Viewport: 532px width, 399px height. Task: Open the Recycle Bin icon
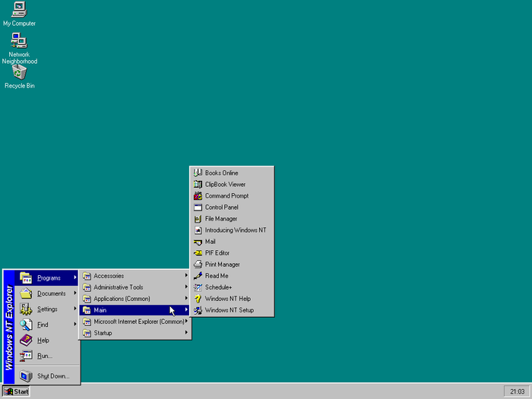point(19,72)
